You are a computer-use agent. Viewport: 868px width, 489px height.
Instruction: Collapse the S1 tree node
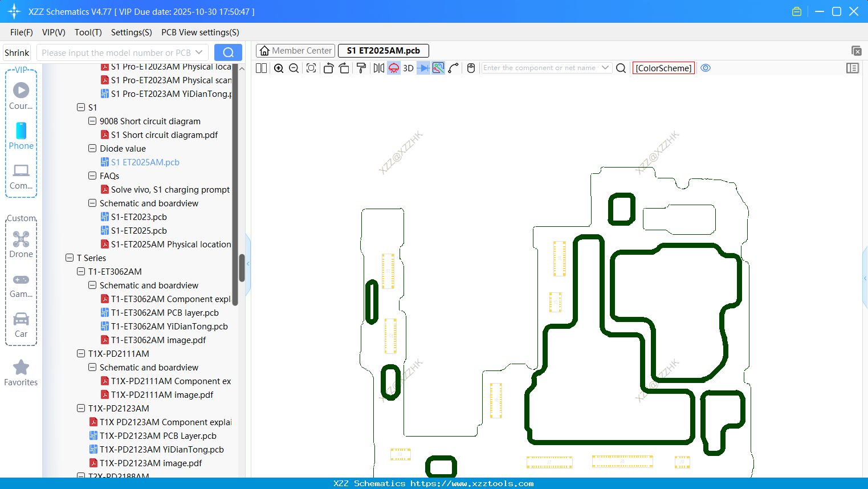click(x=81, y=107)
